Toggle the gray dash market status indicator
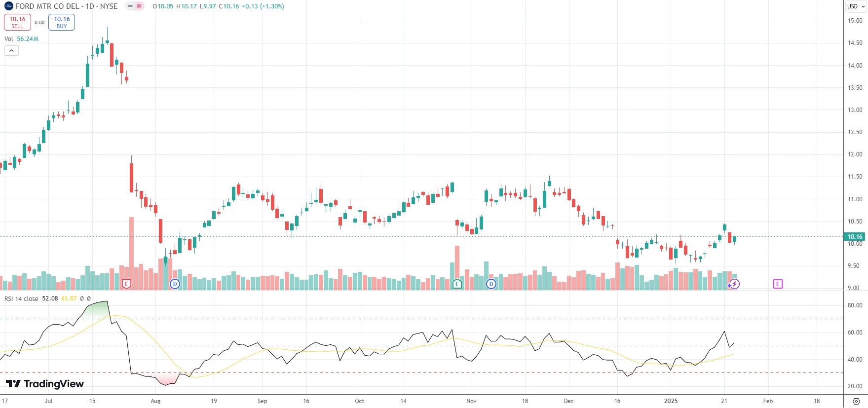 pos(130,6)
